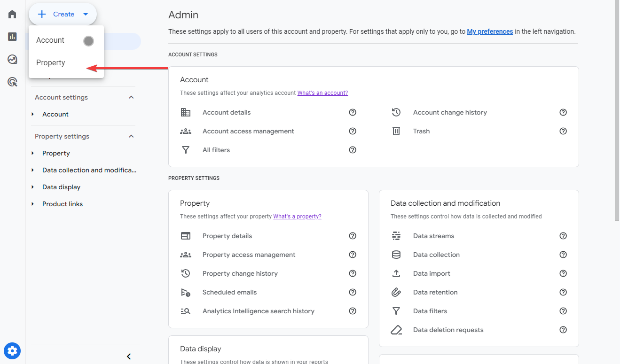
Task: Open the Create dropdown button
Action: (63, 14)
